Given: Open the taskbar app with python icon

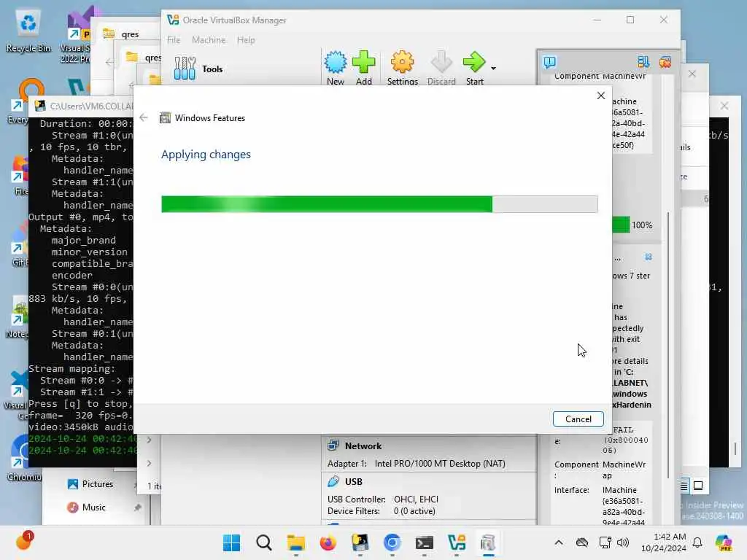Looking at the screenshot, I should point(360,542).
